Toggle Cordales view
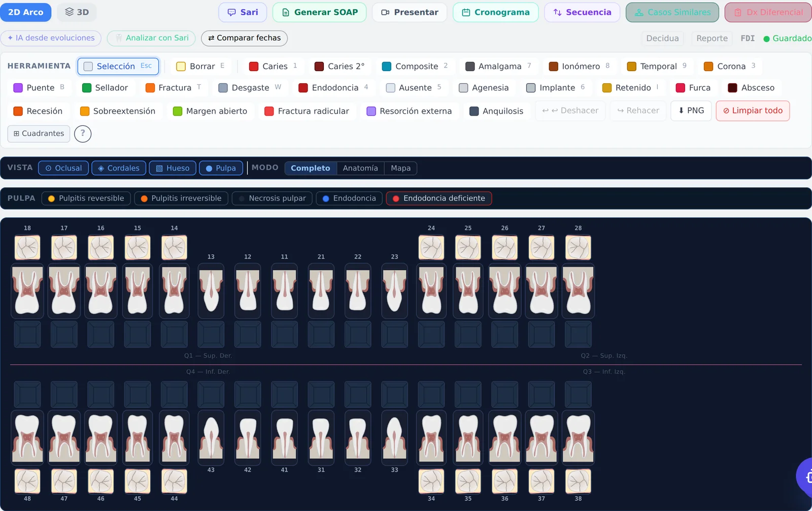Screen dimensions: 812x511 point(119,168)
